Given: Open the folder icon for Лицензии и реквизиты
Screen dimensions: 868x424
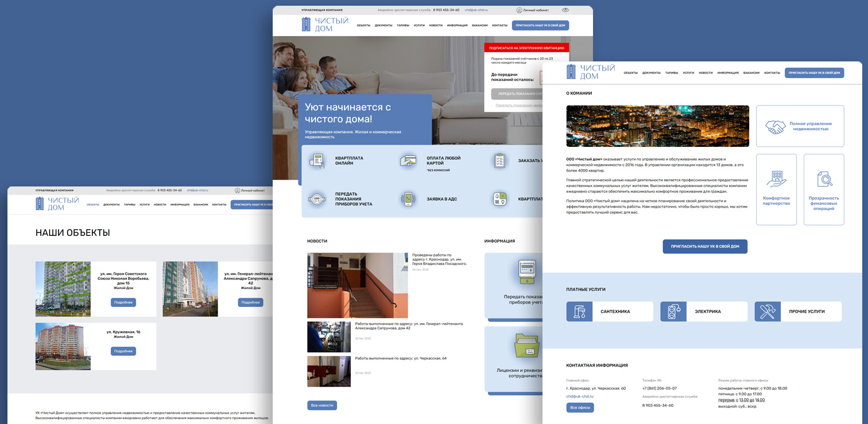Looking at the screenshot, I should point(525,346).
